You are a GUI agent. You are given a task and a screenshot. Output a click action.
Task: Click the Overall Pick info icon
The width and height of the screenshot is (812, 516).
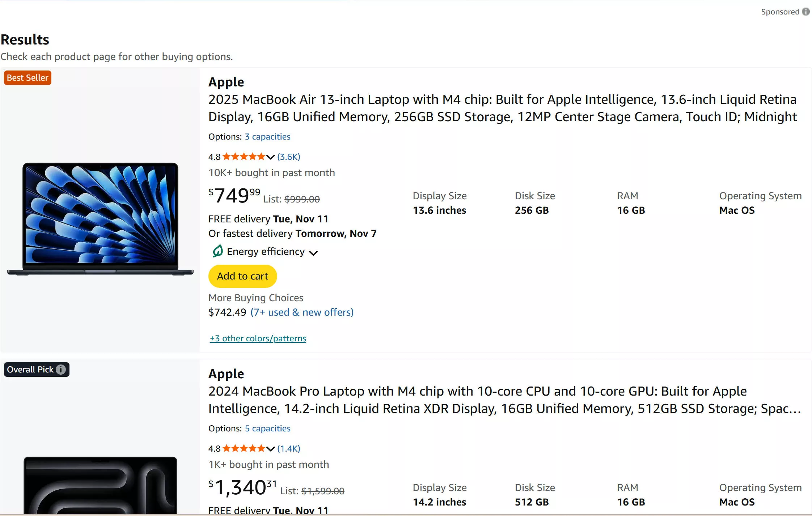pos(61,369)
